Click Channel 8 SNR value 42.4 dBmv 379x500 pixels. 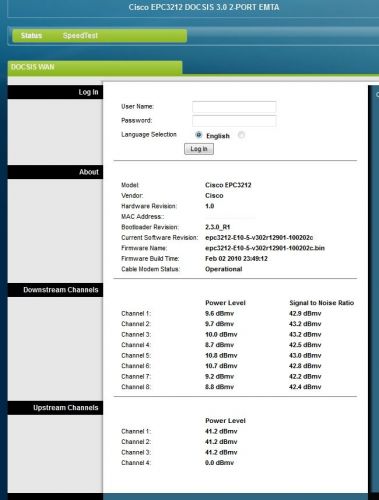point(305,387)
